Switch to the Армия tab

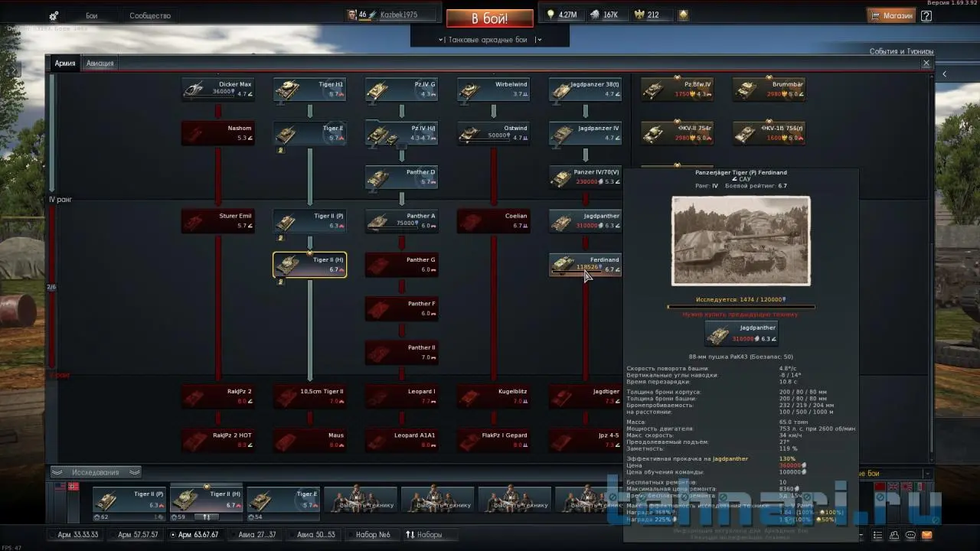click(x=65, y=64)
